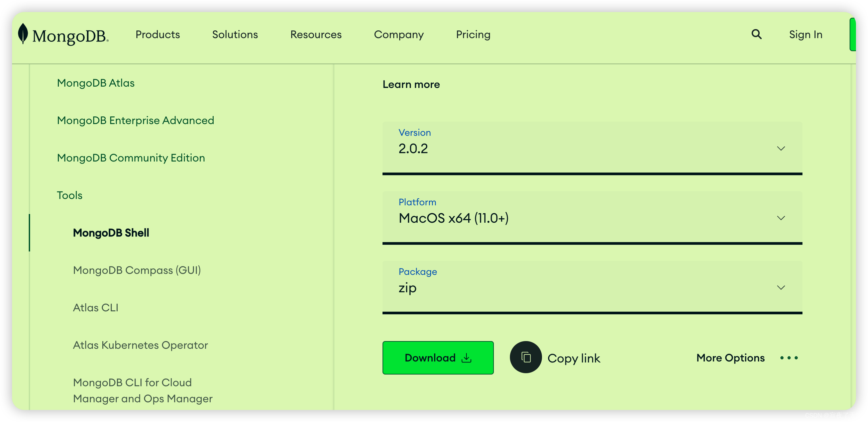
Task: Expand the Package zip dropdown
Action: (592, 287)
